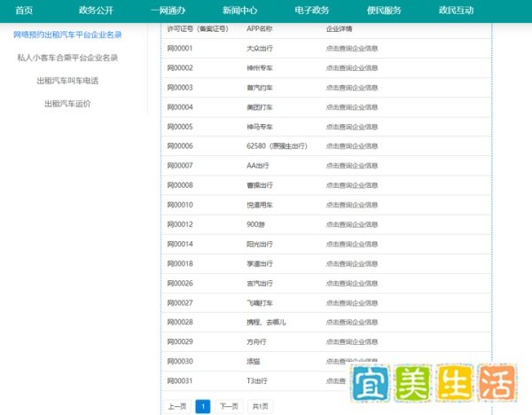
Task: Click the 许可证号（备案证号） column header
Action: (198, 29)
